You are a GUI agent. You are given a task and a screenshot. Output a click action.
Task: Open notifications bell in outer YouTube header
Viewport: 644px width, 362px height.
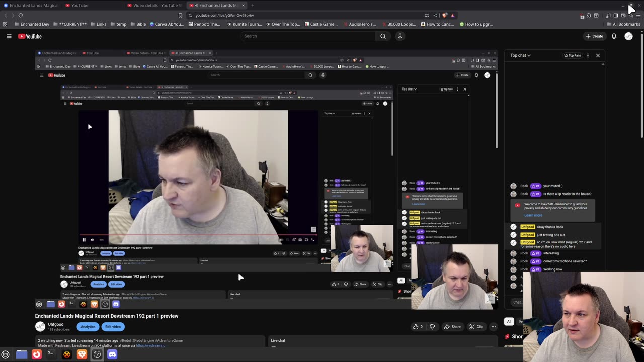pyautogui.click(x=614, y=36)
